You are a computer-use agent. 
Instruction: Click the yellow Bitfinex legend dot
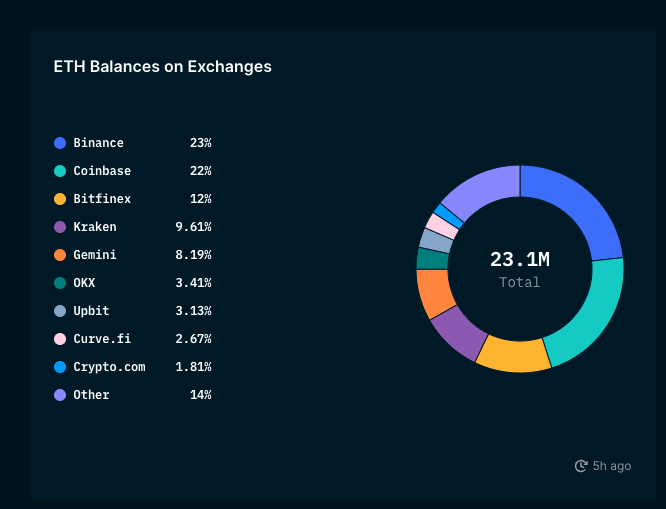click(x=60, y=199)
